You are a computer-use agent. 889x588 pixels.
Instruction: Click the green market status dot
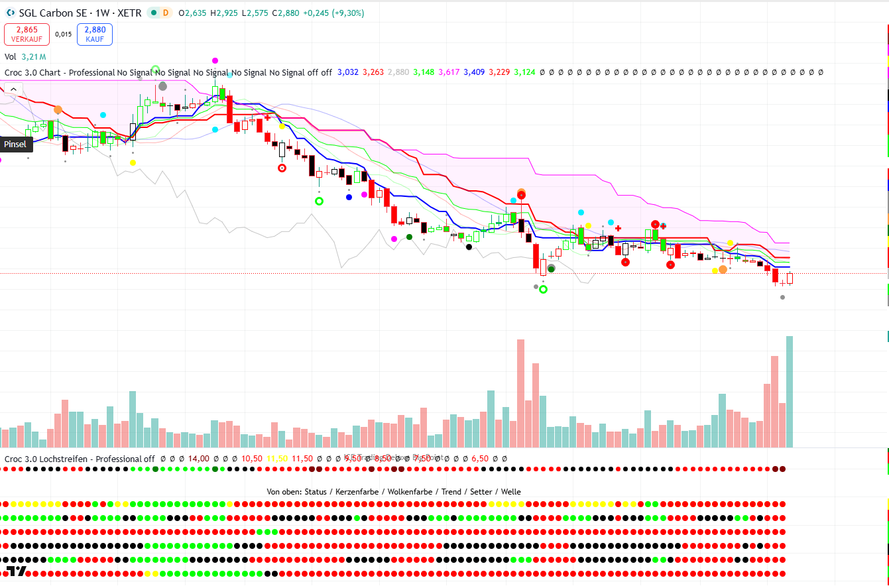[154, 13]
